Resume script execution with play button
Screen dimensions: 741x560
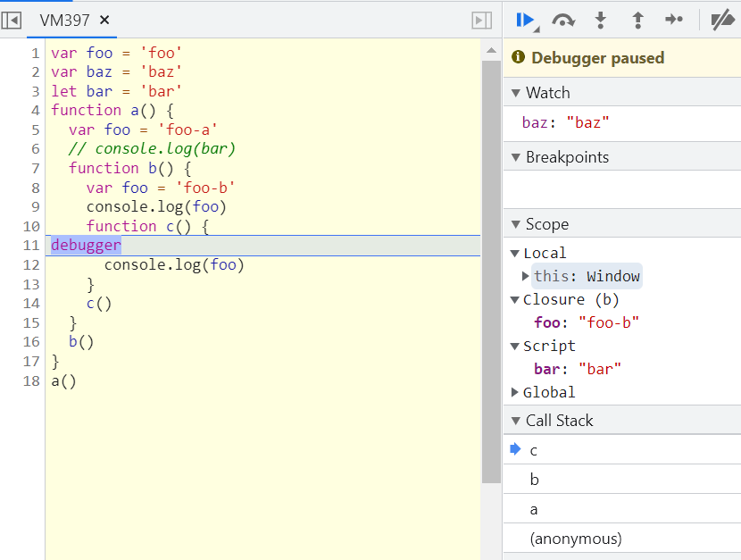[x=525, y=20]
